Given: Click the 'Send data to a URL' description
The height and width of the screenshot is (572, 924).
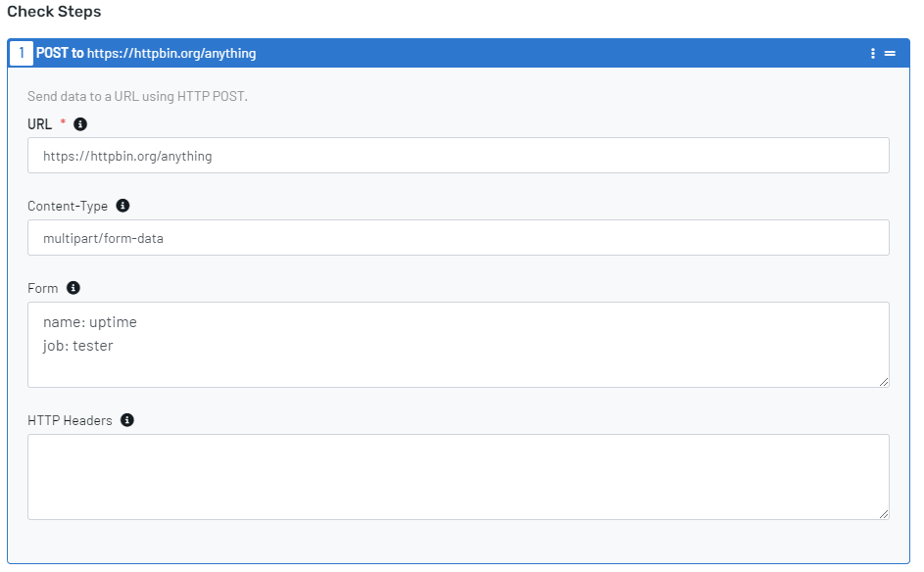Looking at the screenshot, I should point(137,96).
